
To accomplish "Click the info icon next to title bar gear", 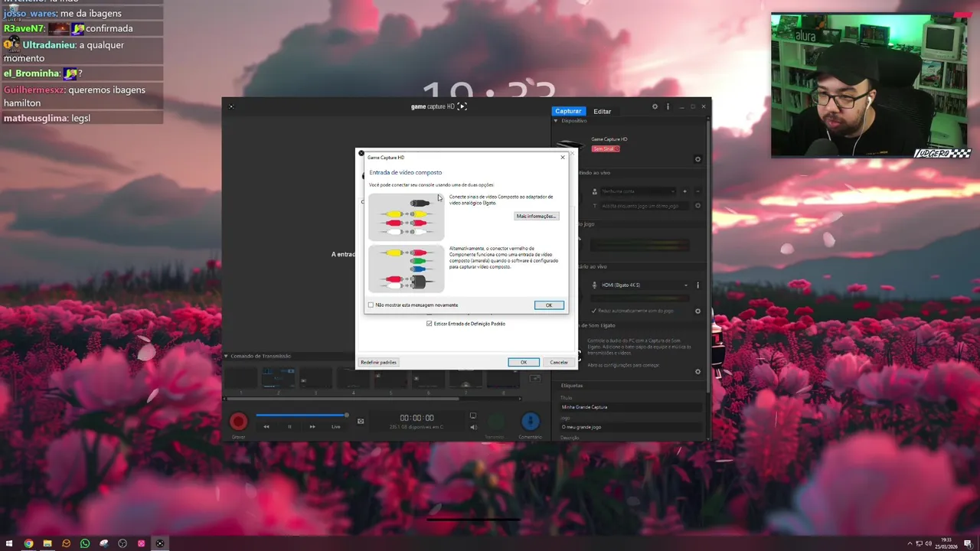I will tap(668, 106).
